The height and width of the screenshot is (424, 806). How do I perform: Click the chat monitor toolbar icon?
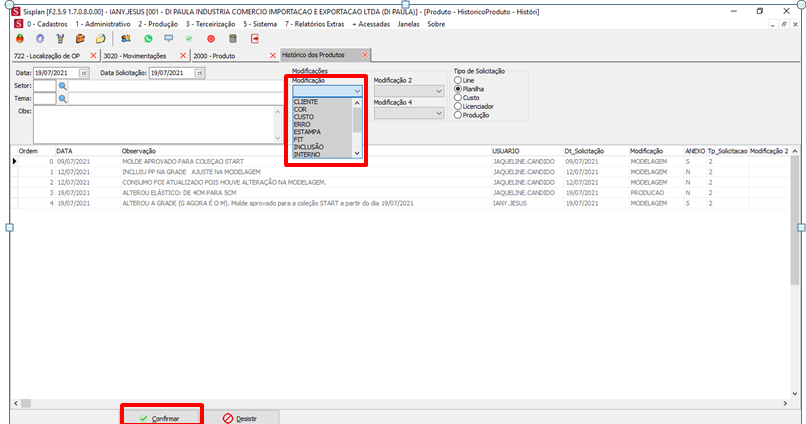tap(168, 38)
